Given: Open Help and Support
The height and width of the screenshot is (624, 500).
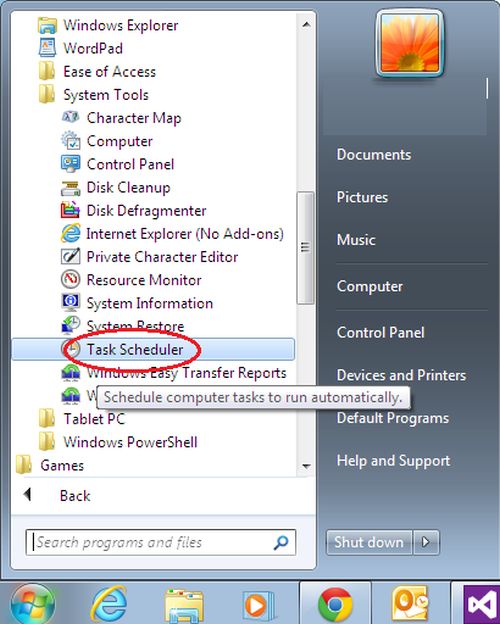Looking at the screenshot, I should click(393, 460).
